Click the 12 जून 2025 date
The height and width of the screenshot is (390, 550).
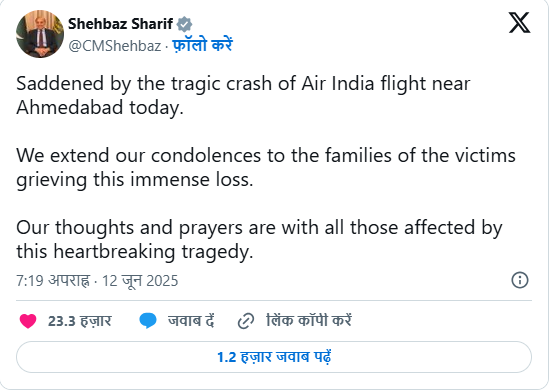click(140, 281)
